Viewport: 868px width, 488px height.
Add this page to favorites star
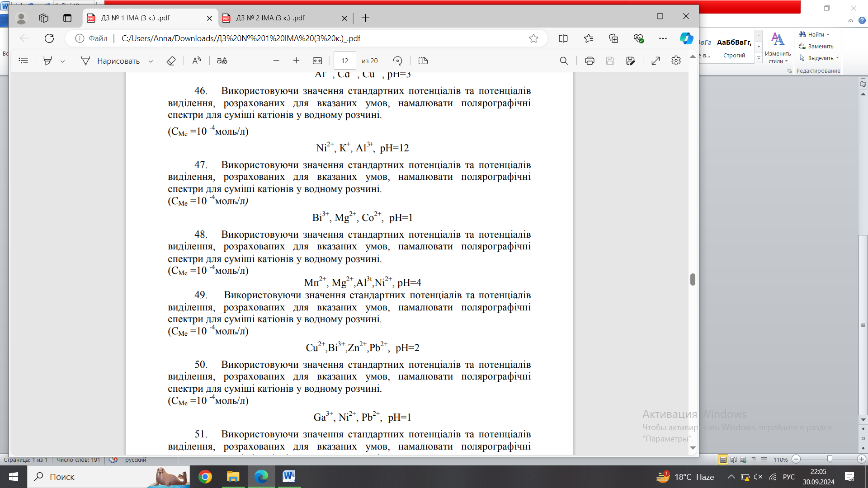coord(533,38)
